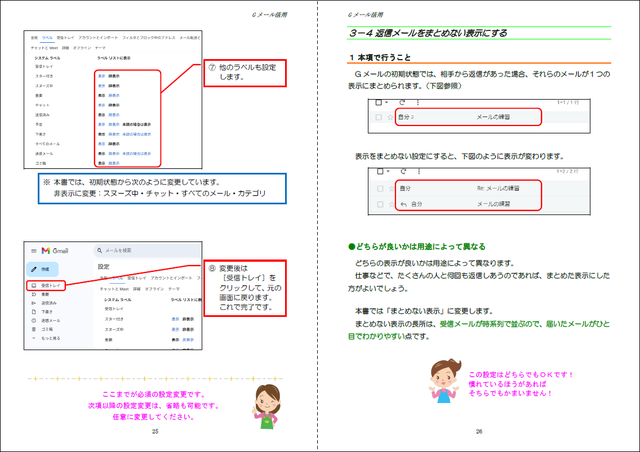Tick the checkbox of 自分 2 message row

(378, 117)
